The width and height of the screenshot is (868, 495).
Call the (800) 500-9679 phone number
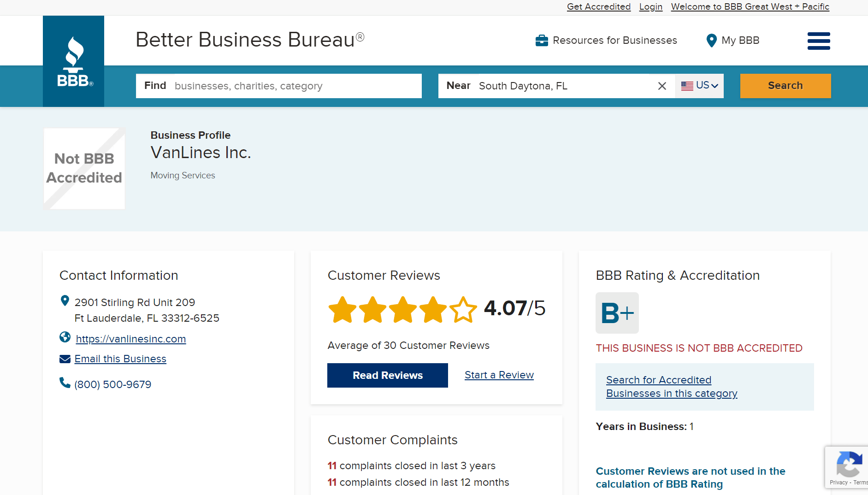[x=112, y=384]
